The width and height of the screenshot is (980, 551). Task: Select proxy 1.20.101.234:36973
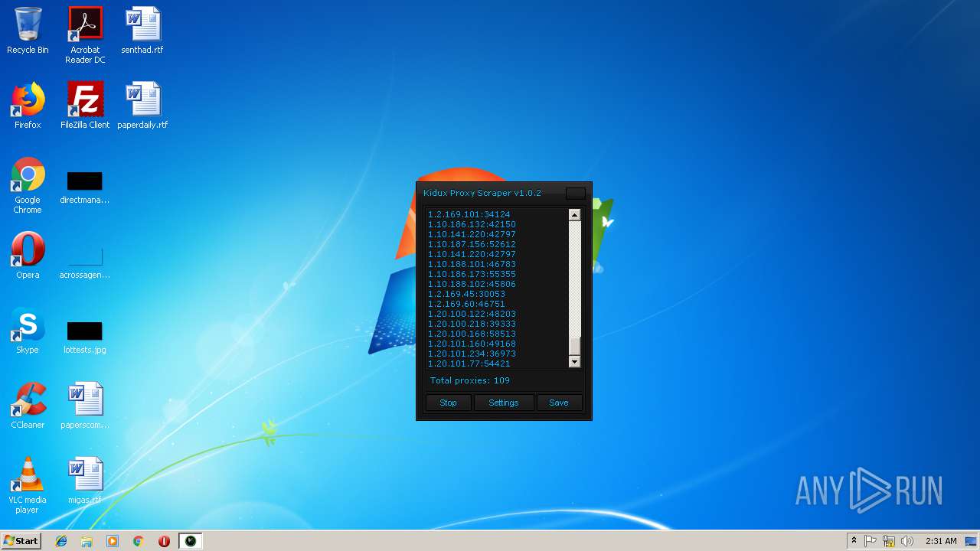coord(472,354)
